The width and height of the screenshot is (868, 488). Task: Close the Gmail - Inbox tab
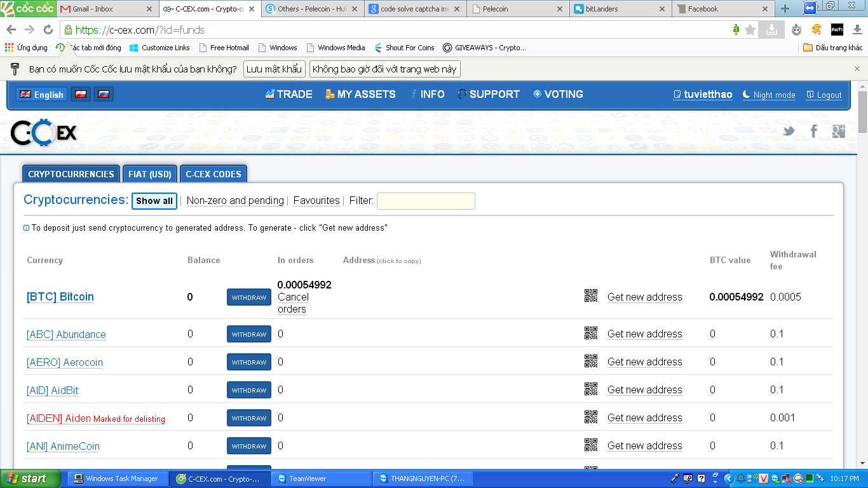click(x=149, y=9)
